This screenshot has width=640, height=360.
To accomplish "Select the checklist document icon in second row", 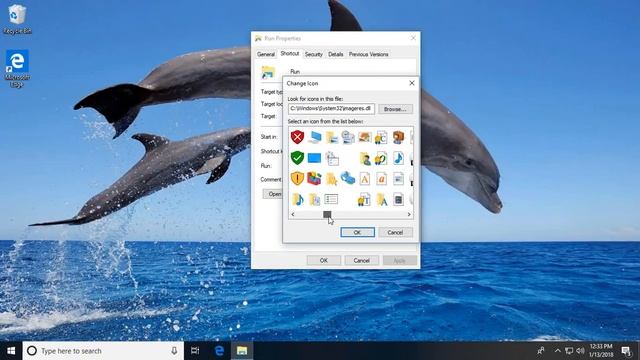I will click(x=332, y=158).
